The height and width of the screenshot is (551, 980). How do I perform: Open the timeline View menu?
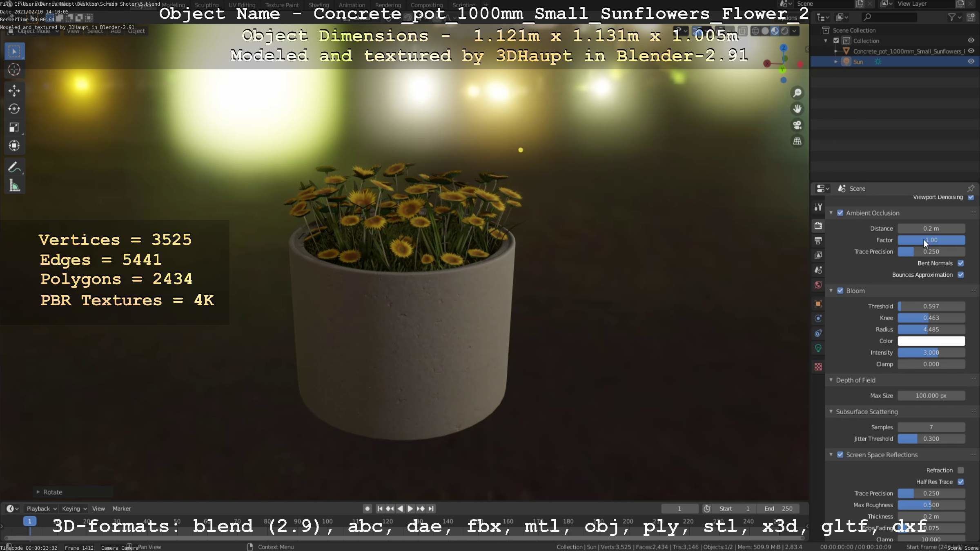(x=98, y=509)
